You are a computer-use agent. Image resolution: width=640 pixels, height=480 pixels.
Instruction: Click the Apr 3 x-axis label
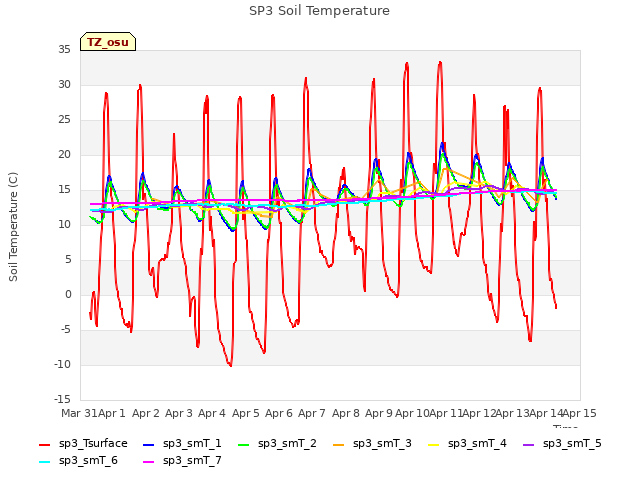pos(179,413)
